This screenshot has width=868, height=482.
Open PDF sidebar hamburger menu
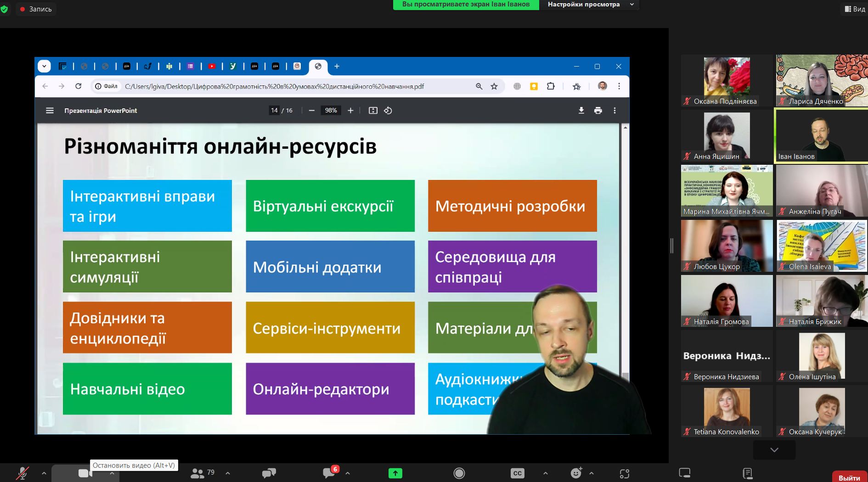tap(50, 111)
